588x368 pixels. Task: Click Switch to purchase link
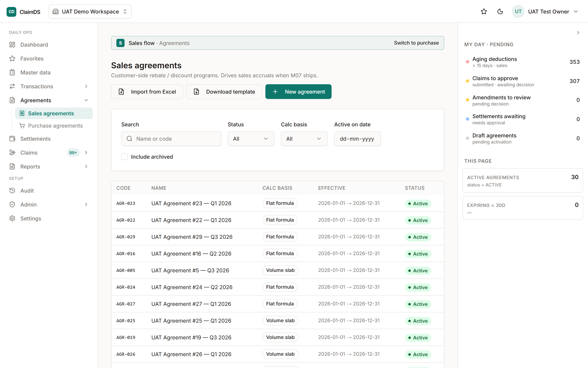[416, 43]
